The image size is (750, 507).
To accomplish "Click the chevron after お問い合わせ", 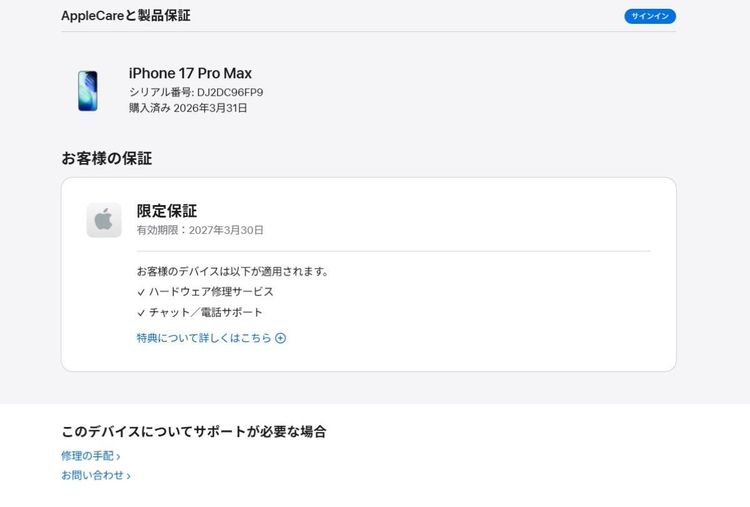I will click(128, 476).
